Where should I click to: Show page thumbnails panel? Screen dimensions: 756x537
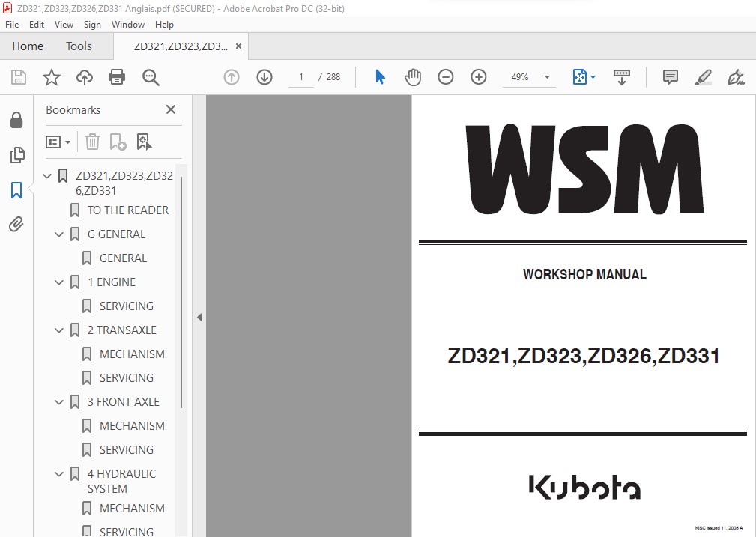pyautogui.click(x=17, y=155)
